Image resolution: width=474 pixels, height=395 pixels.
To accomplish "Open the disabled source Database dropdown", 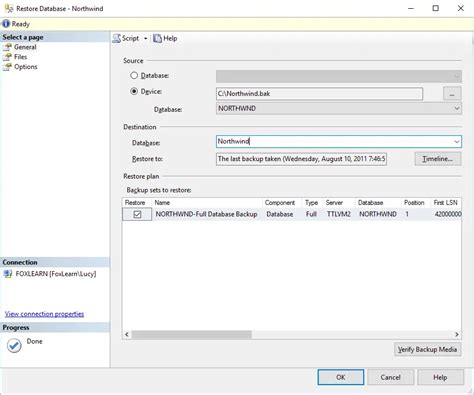I will click(x=339, y=76).
